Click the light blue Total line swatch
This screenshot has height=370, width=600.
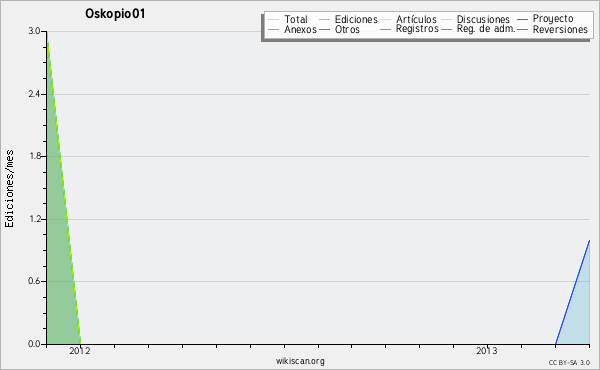point(273,20)
